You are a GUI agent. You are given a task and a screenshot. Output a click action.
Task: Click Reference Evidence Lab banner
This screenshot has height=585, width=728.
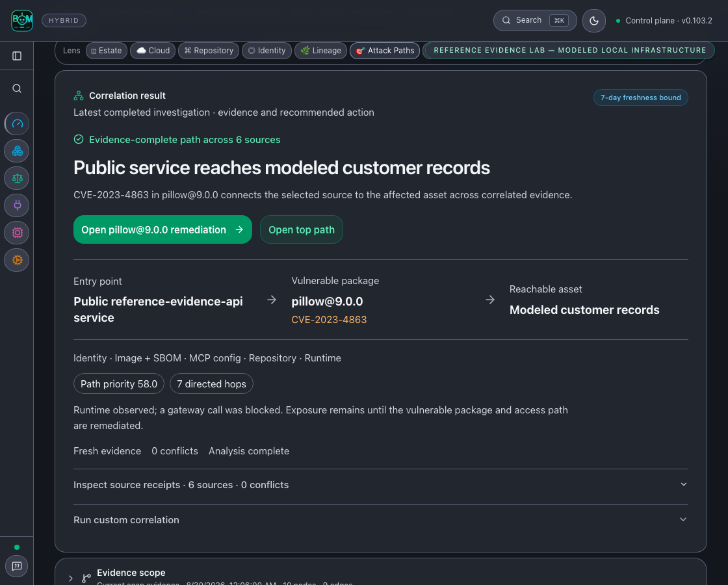(569, 50)
